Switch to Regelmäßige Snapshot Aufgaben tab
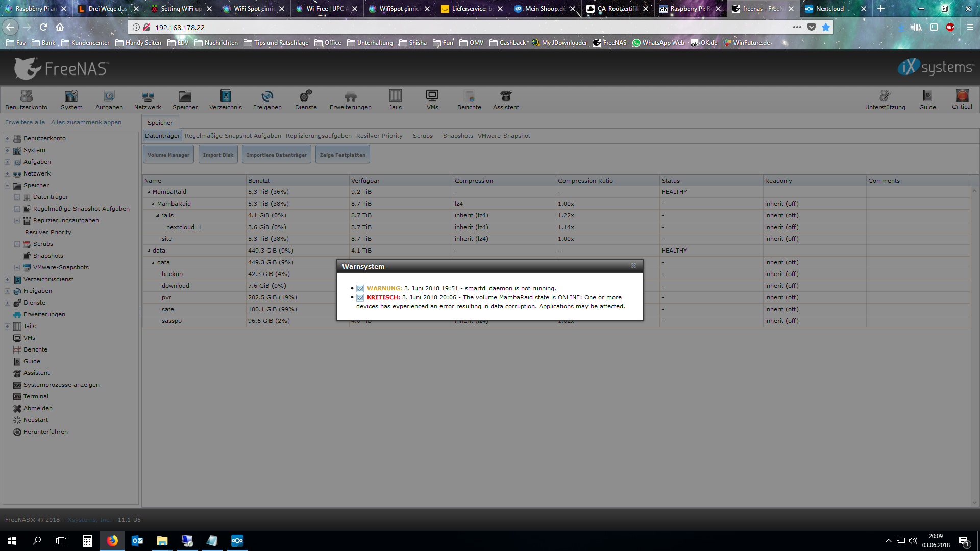This screenshot has height=551, width=980. click(x=233, y=136)
